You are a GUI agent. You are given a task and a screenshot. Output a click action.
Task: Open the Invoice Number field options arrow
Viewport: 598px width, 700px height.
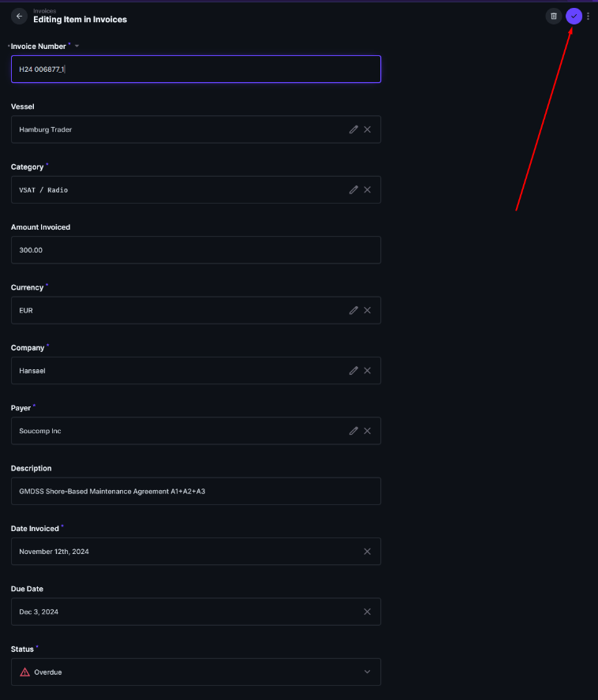click(77, 47)
